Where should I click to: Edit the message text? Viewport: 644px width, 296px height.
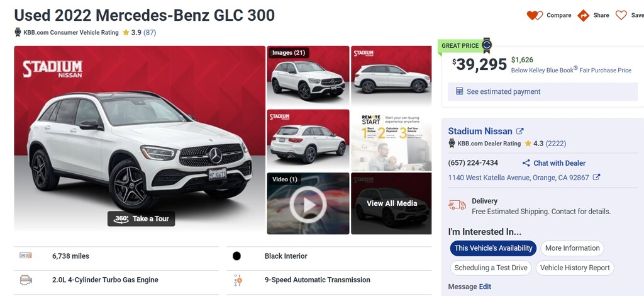[x=485, y=287]
